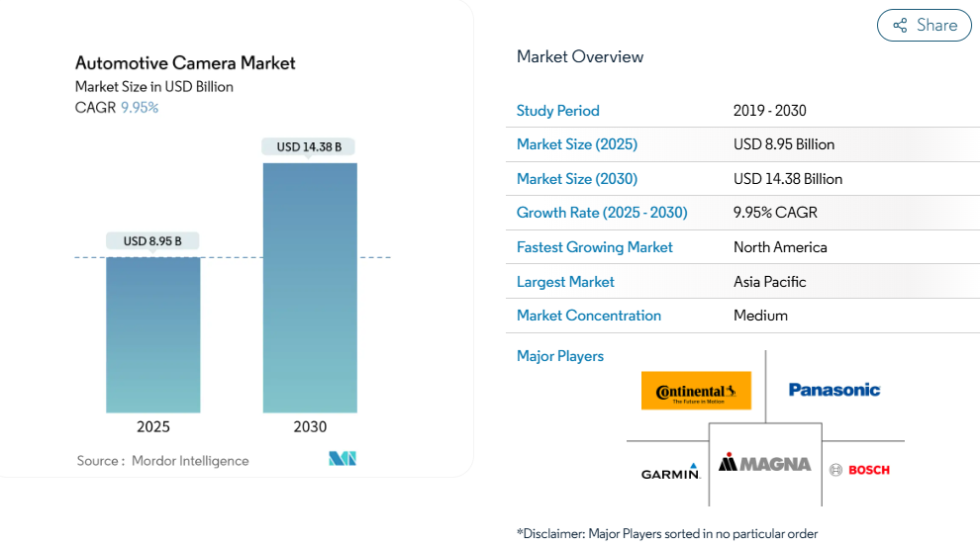
Task: Click the Fastest Growing Market label
Action: click(x=595, y=247)
